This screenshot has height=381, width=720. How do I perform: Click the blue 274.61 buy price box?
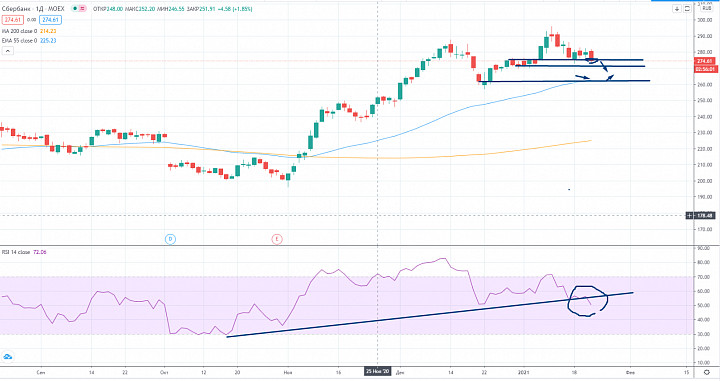tap(51, 20)
